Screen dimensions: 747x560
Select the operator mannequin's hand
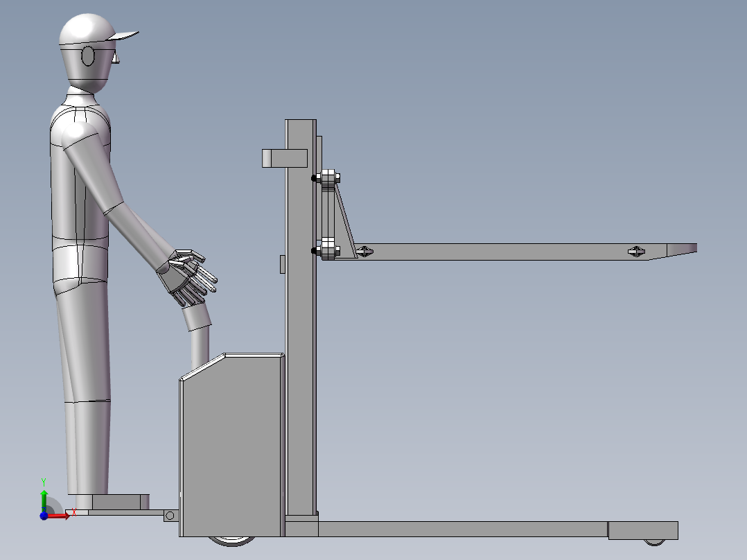pyautogui.click(x=188, y=277)
